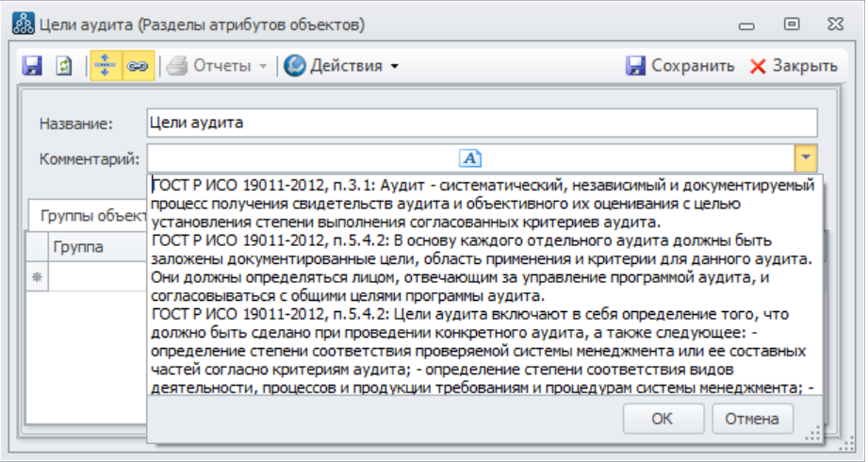This screenshot has width=868, height=462.
Task: Click the blue Действия globe icon
Action: pos(295,66)
